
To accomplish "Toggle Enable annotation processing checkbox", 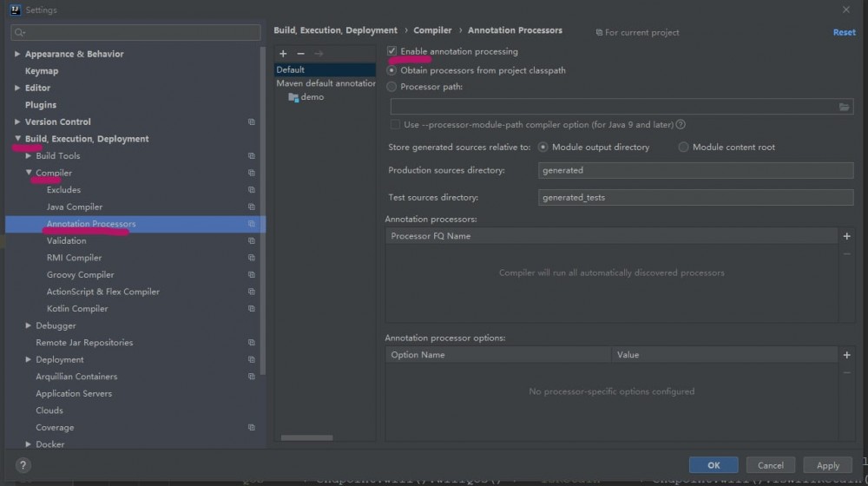I will (392, 51).
